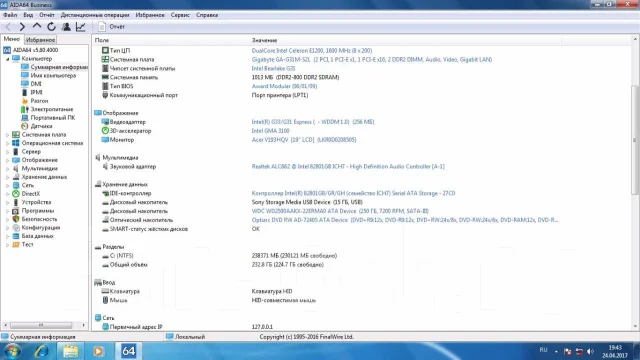
Task: Open the Optiarc DVD RW AD-7240S link
Action: click(404, 220)
